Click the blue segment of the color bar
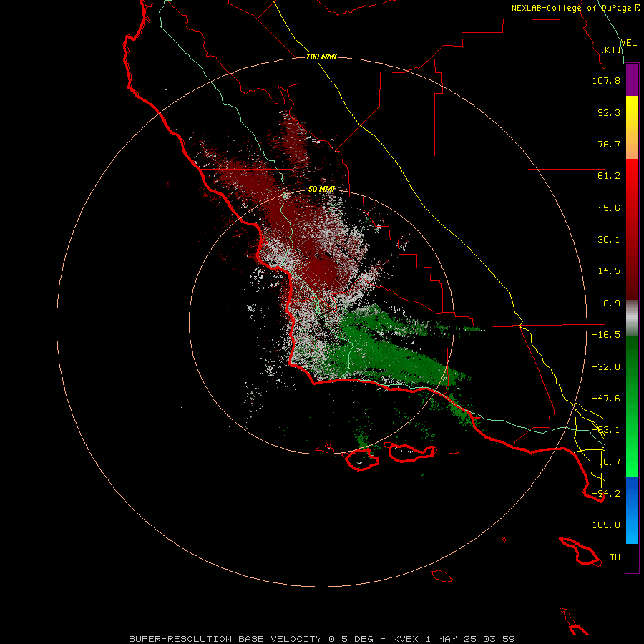 (632, 510)
